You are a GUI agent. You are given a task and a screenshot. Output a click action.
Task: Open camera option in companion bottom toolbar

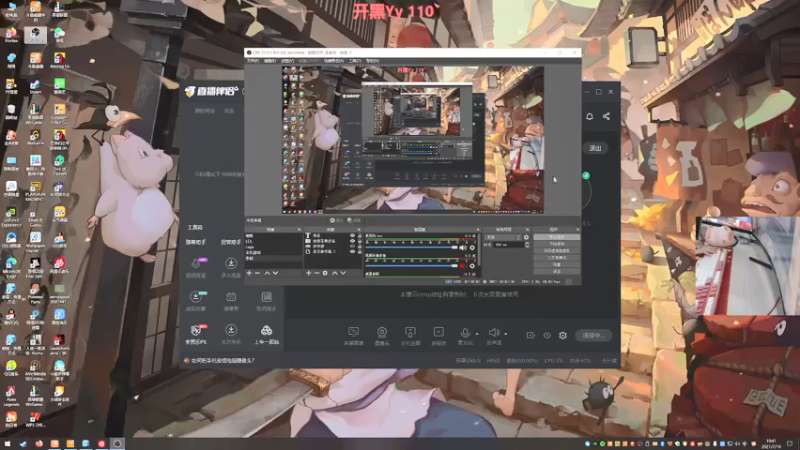382,335
